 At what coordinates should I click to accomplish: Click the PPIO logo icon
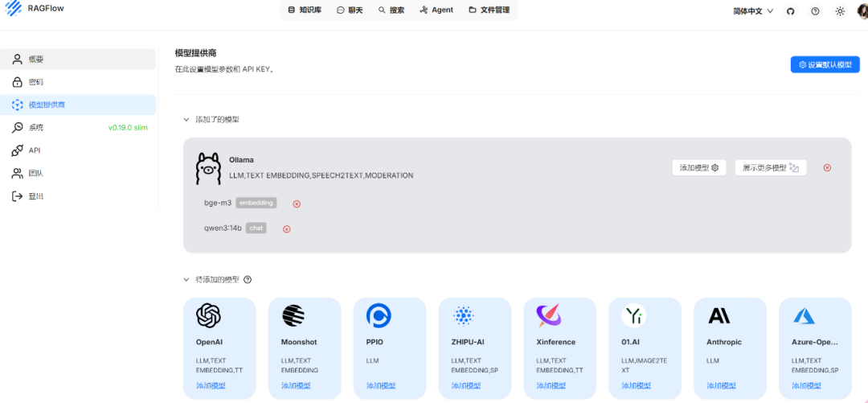(x=379, y=316)
